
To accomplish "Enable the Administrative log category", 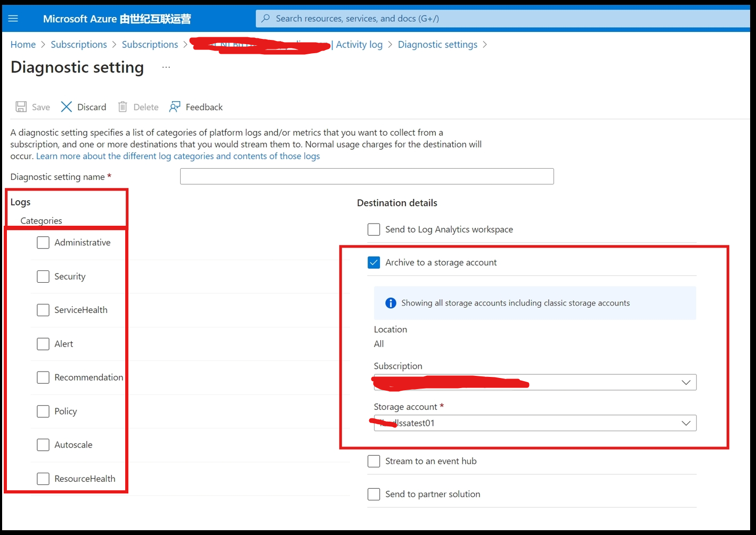I will click(x=43, y=242).
